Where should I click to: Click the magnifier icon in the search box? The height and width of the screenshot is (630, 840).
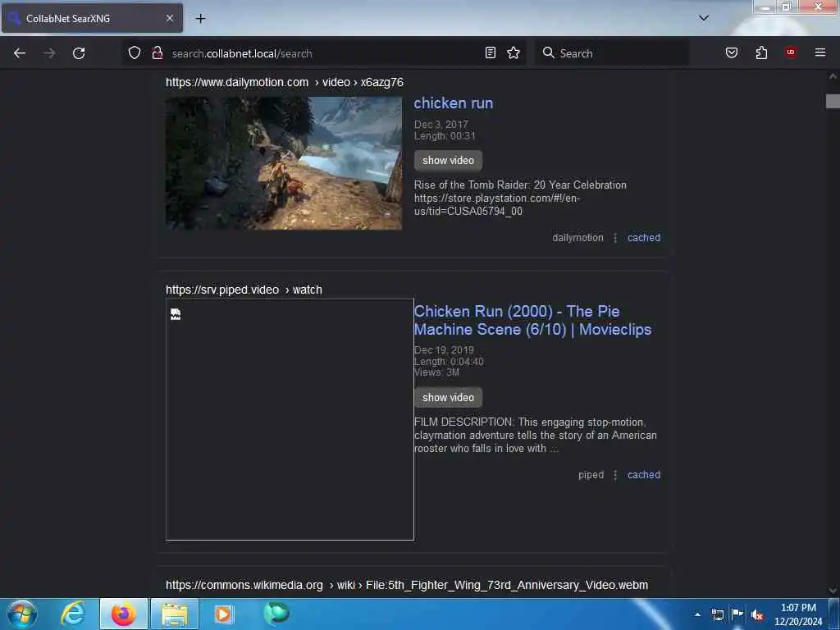tap(548, 52)
